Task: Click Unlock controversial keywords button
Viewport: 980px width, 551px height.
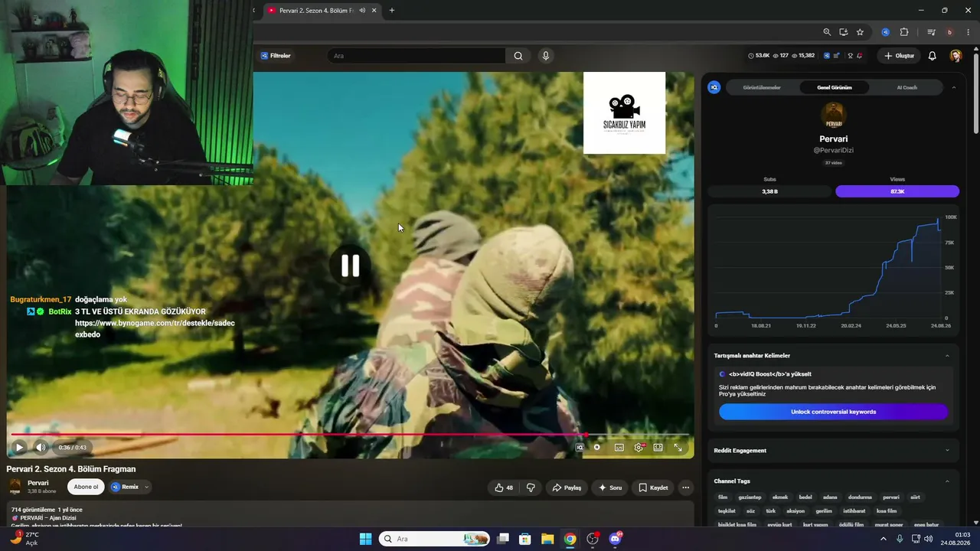Action: click(x=833, y=412)
